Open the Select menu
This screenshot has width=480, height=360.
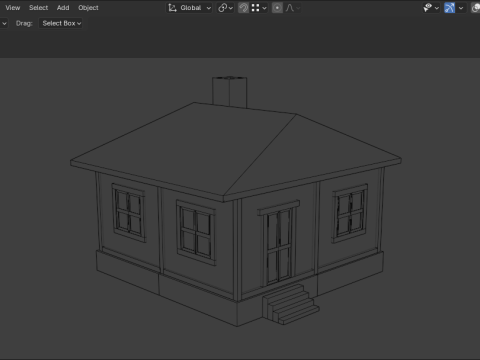(x=38, y=8)
